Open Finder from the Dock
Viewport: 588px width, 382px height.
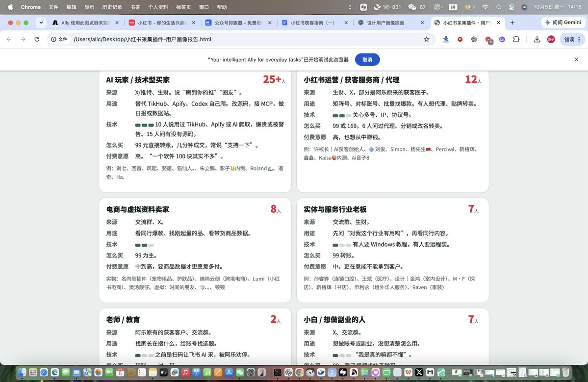pyautogui.click(x=22, y=372)
